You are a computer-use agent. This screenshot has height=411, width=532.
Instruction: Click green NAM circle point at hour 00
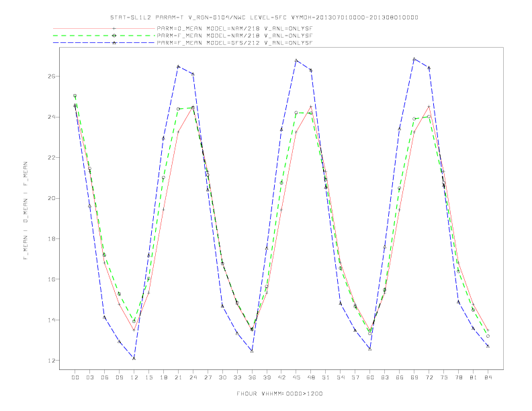[x=75, y=95]
